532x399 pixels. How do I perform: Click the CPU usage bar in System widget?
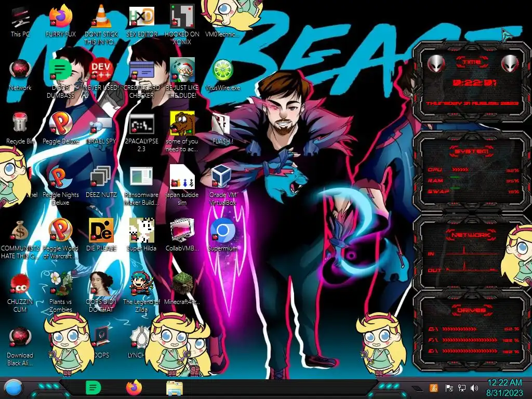pyautogui.click(x=460, y=169)
